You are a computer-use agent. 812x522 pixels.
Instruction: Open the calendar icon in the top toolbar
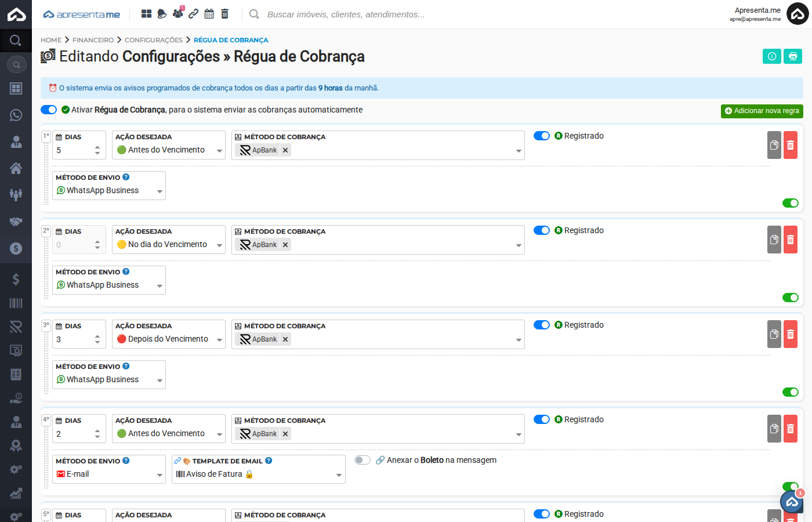pos(209,13)
